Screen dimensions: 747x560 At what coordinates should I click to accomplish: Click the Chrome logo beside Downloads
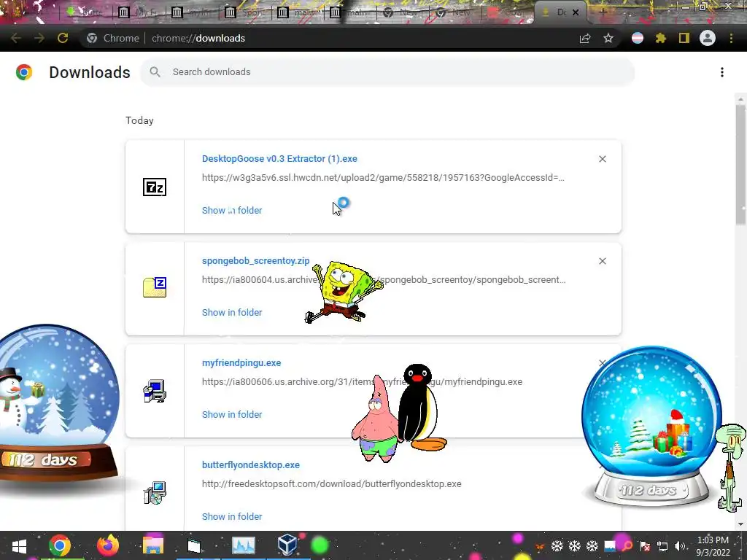tap(24, 72)
